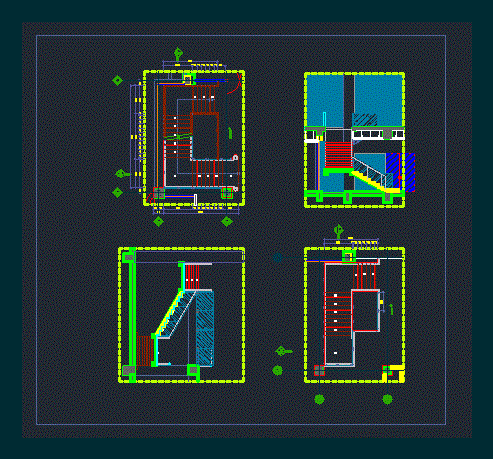Select the green up-arrow inside top-left stair plan
This screenshot has height=459, width=493.
click(230, 133)
